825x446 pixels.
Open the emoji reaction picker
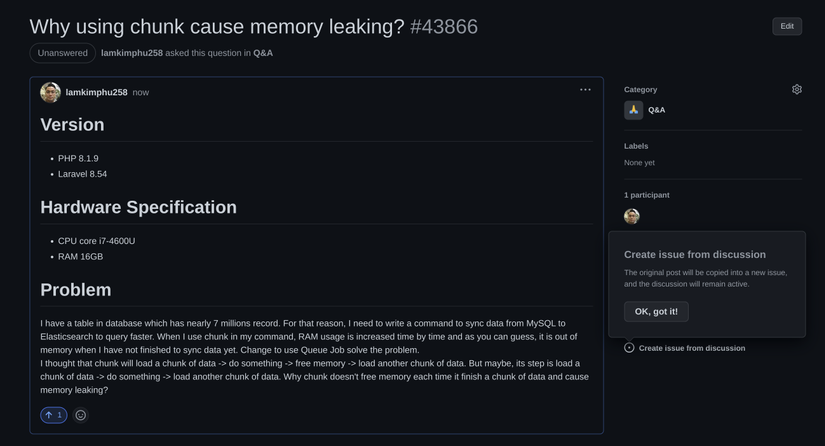[81, 415]
